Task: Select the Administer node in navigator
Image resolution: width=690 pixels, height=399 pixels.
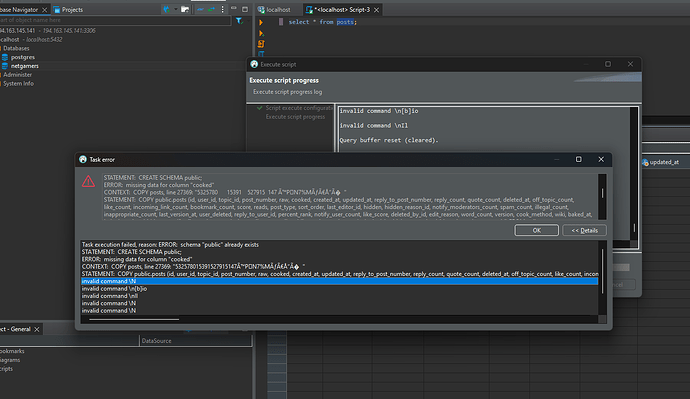Action: click(x=17, y=75)
